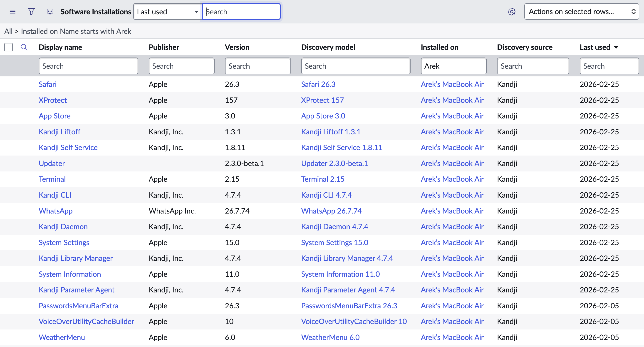Image resolution: width=644 pixels, height=347 pixels.
Task: Click Discovery model column search box
Action: point(356,66)
